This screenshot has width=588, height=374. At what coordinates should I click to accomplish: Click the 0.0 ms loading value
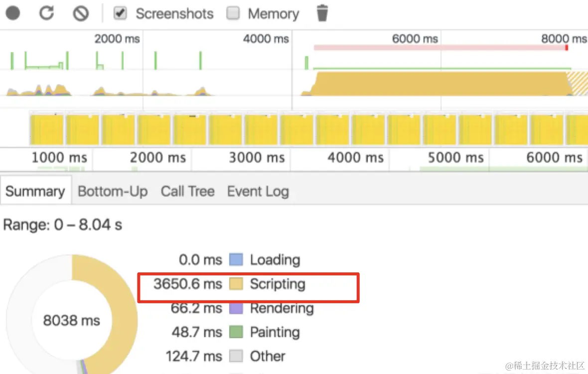point(200,259)
